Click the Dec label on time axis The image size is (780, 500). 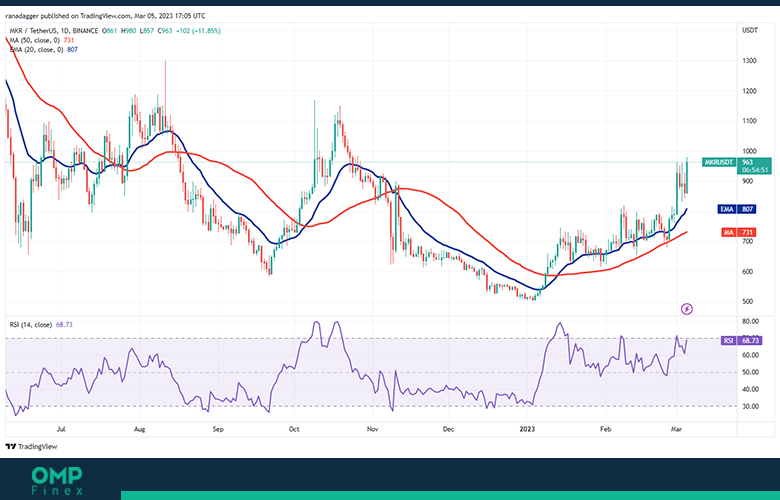[448, 429]
